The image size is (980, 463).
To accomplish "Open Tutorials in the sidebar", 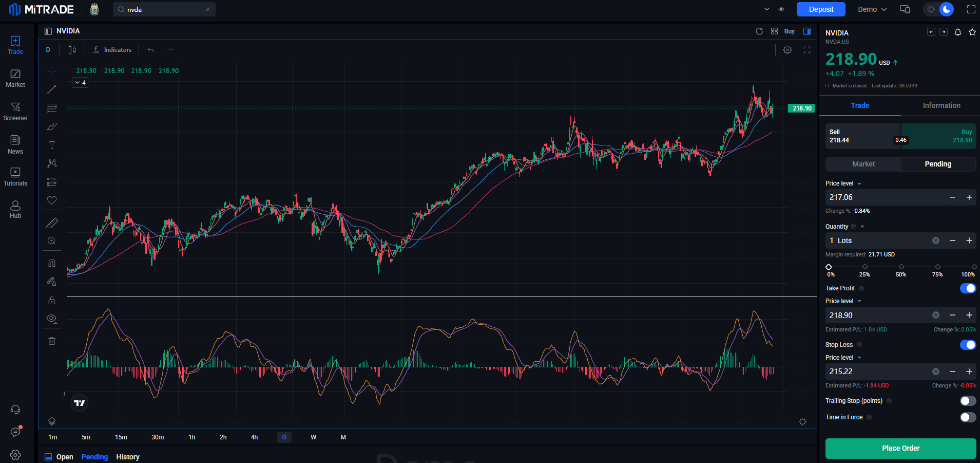I will [x=15, y=177].
